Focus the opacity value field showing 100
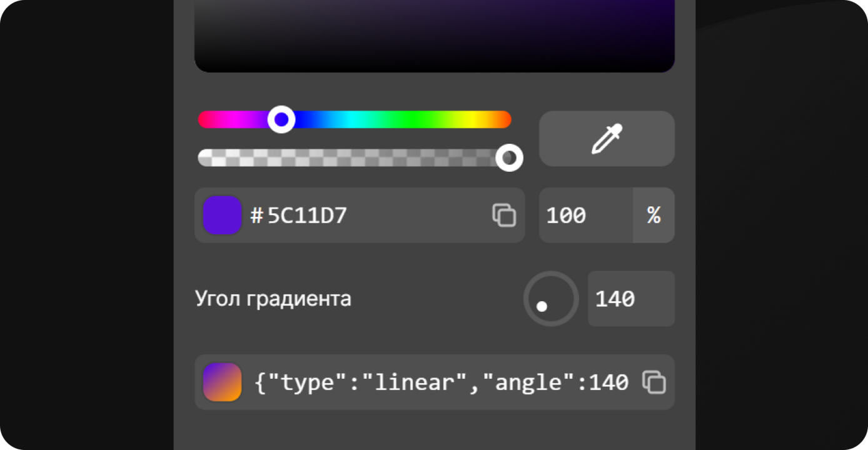The height and width of the screenshot is (450, 868). (586, 215)
